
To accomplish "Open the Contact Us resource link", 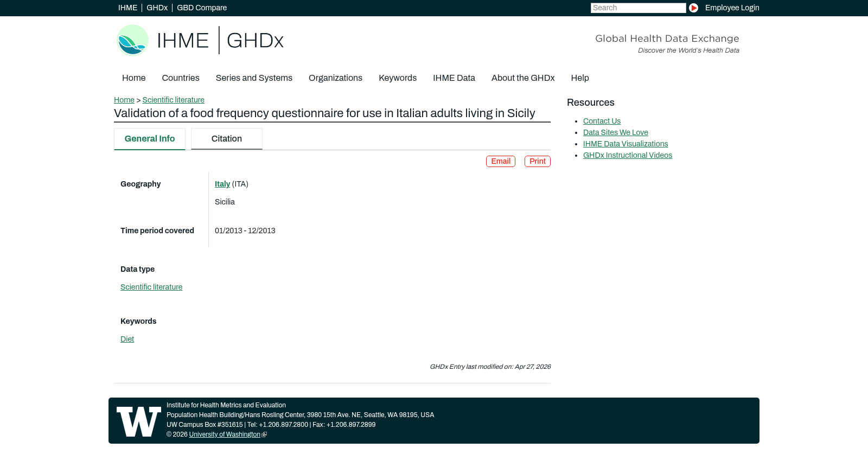I will click(602, 121).
